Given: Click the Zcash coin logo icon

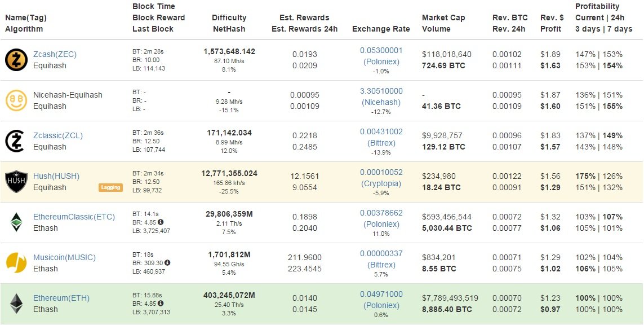Looking at the screenshot, I should point(16,60).
